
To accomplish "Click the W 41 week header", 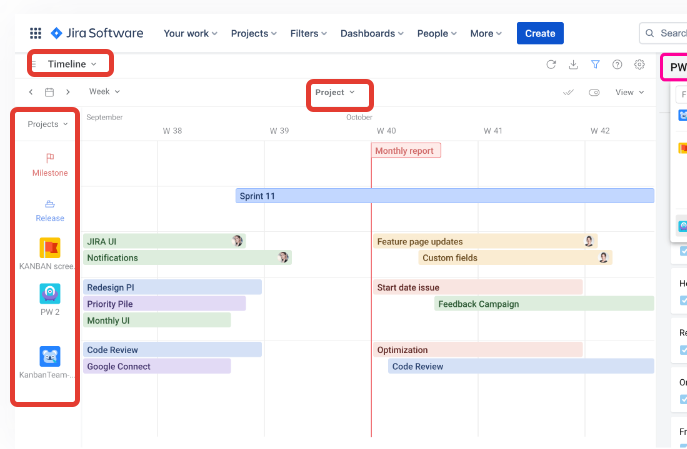I will point(493,131).
